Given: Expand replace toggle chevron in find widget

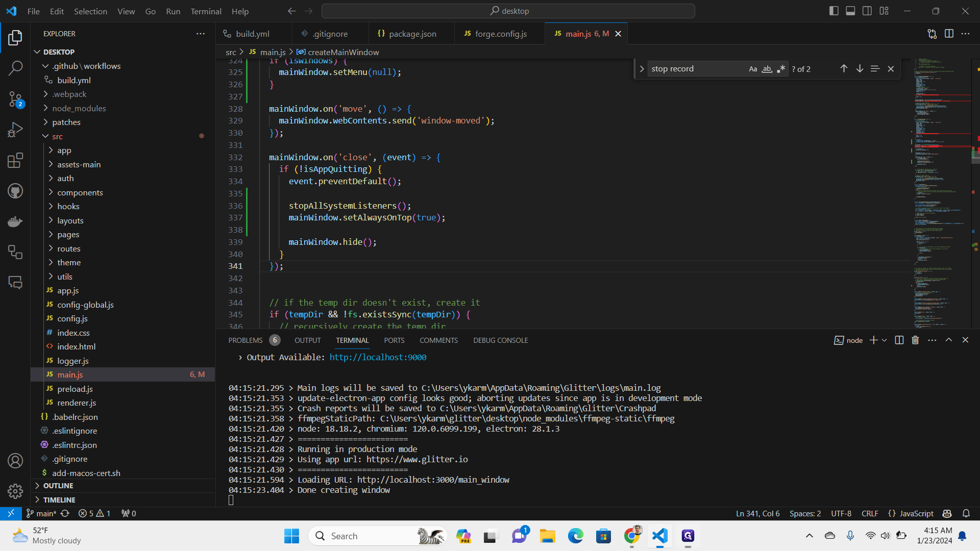Looking at the screenshot, I should pyautogui.click(x=642, y=69).
